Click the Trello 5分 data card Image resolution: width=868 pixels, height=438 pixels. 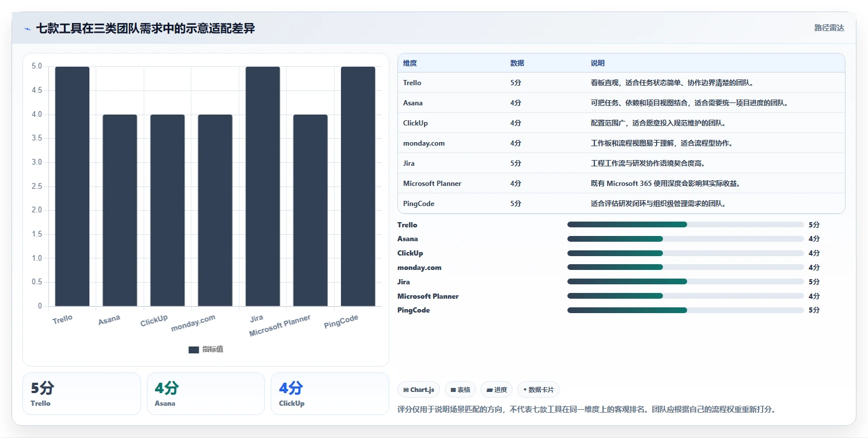coord(82,394)
